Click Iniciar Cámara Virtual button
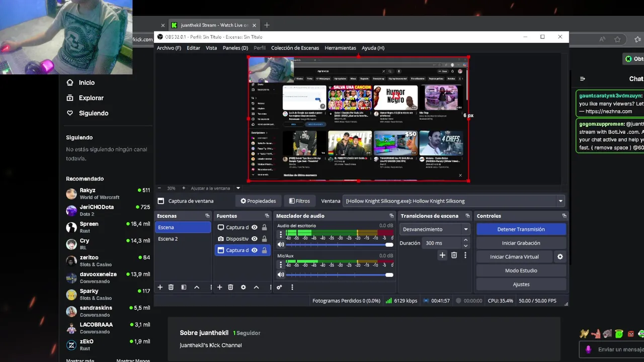The height and width of the screenshot is (362, 644). click(514, 257)
